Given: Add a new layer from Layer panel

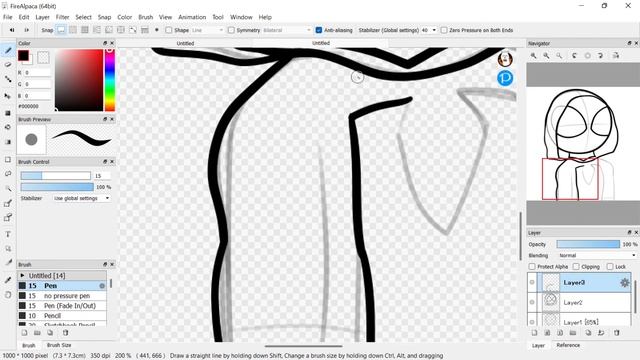Looking at the screenshot, I should click(x=534, y=333).
